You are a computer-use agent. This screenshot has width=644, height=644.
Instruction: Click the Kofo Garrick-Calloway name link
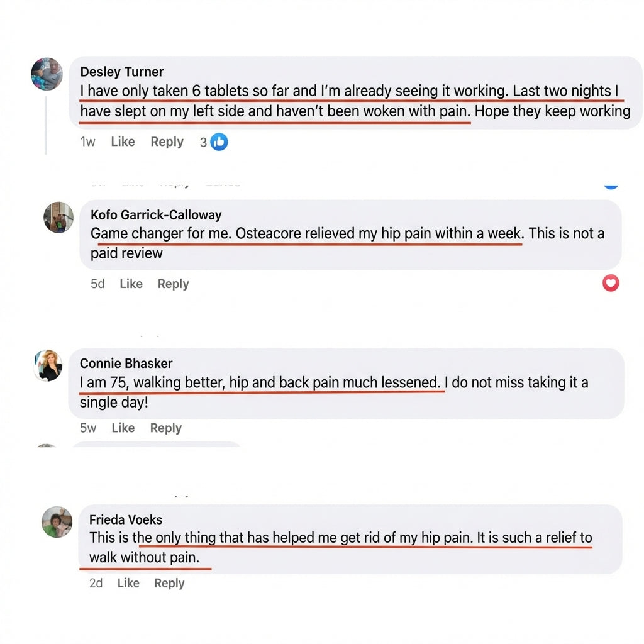coord(156,215)
